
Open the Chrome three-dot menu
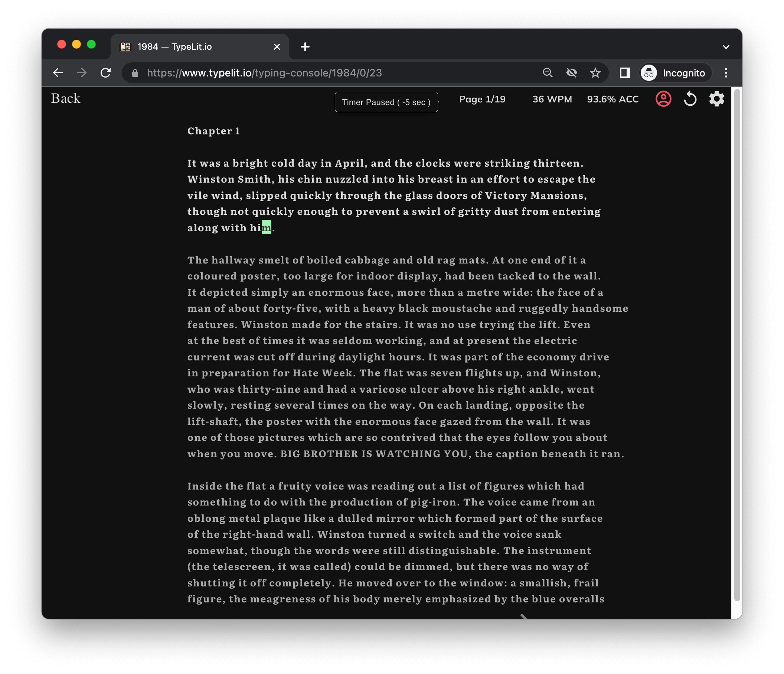[726, 73]
